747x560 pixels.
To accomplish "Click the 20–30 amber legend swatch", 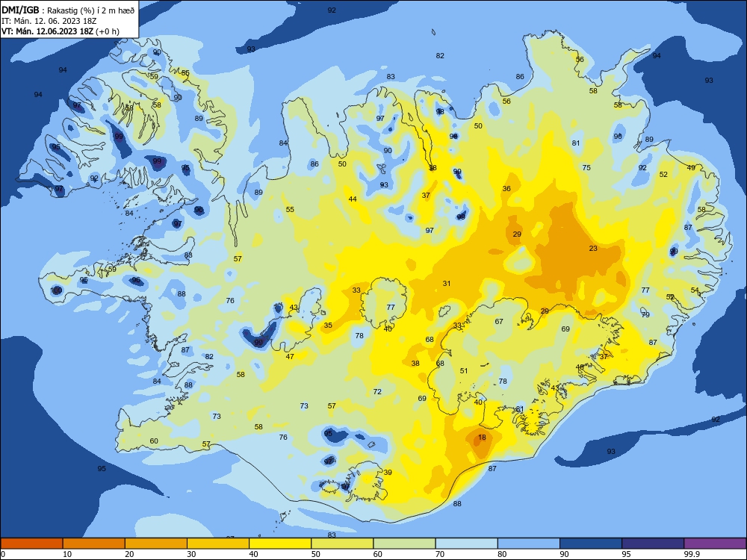I will (x=156, y=544).
